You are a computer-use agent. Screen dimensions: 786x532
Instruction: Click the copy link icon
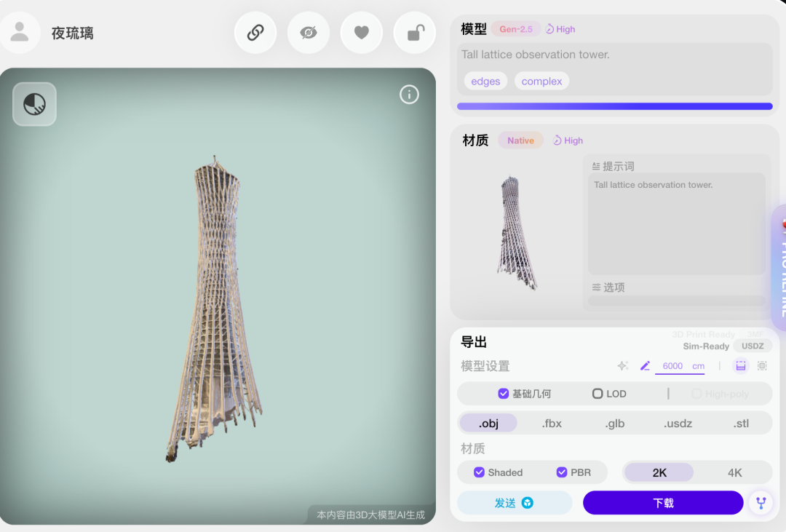[255, 33]
